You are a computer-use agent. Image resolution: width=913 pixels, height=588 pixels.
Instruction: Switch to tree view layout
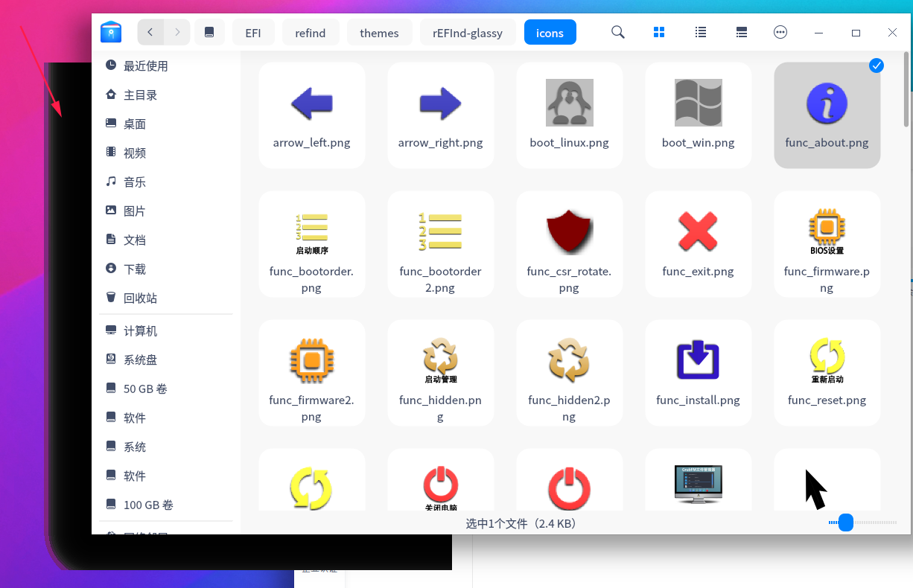coord(741,32)
